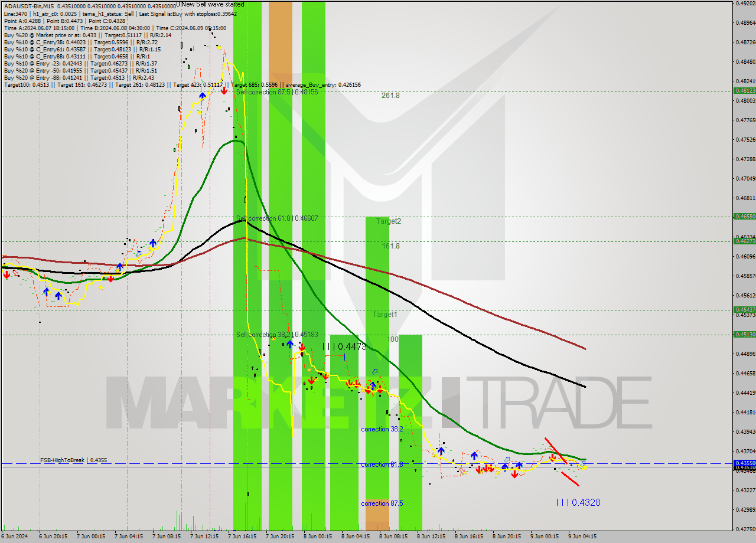
Task: Click the '9 Jun 00:15' time axis label
Action: pos(545,537)
